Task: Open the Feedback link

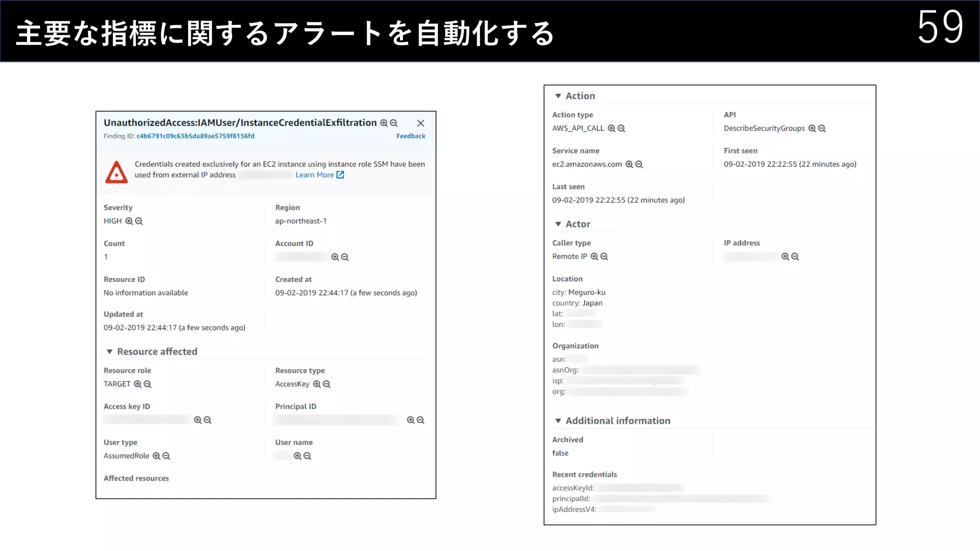Action: click(x=411, y=136)
